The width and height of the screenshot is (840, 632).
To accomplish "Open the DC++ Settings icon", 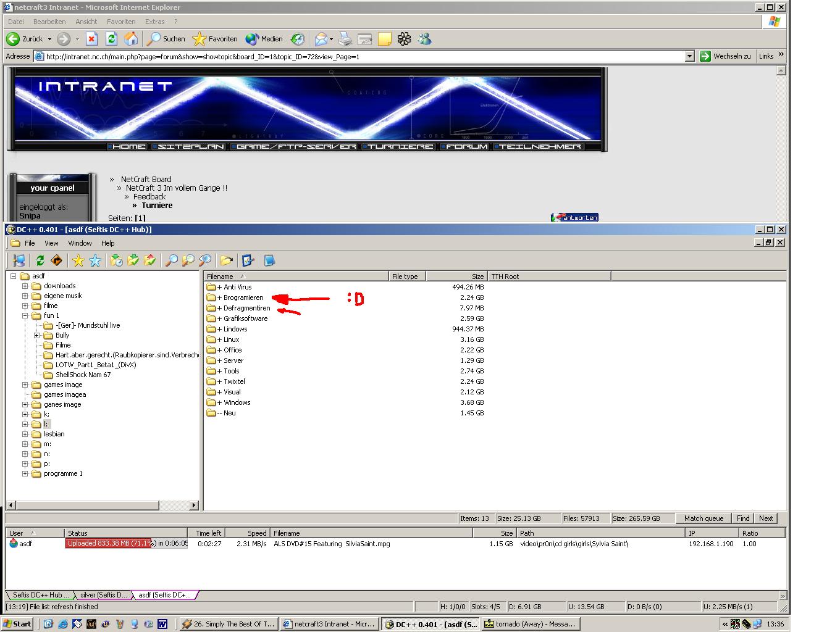I will click(x=248, y=260).
